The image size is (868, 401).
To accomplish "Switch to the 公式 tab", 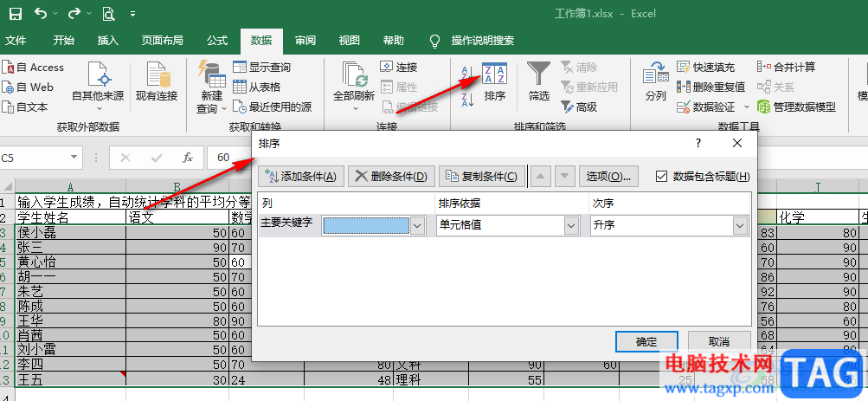I will (217, 41).
